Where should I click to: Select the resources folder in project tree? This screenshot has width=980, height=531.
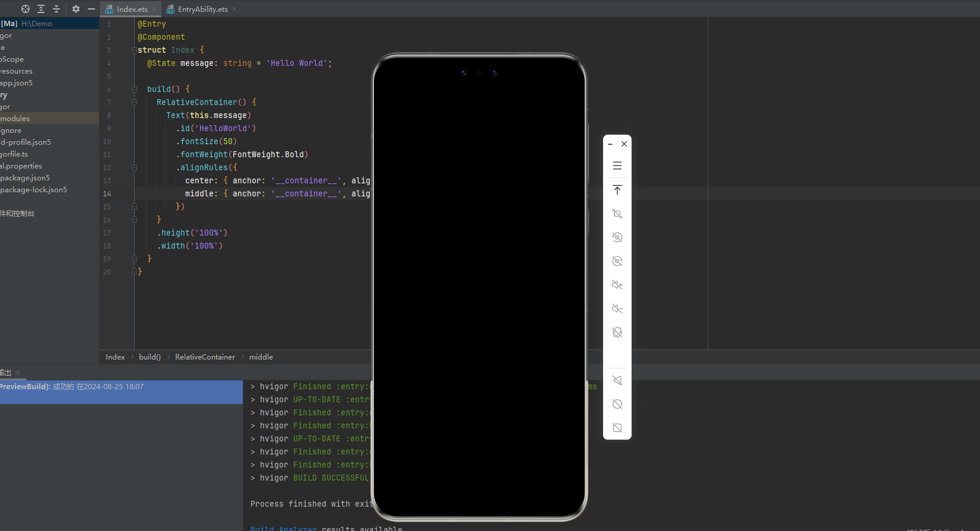[x=49, y=71]
